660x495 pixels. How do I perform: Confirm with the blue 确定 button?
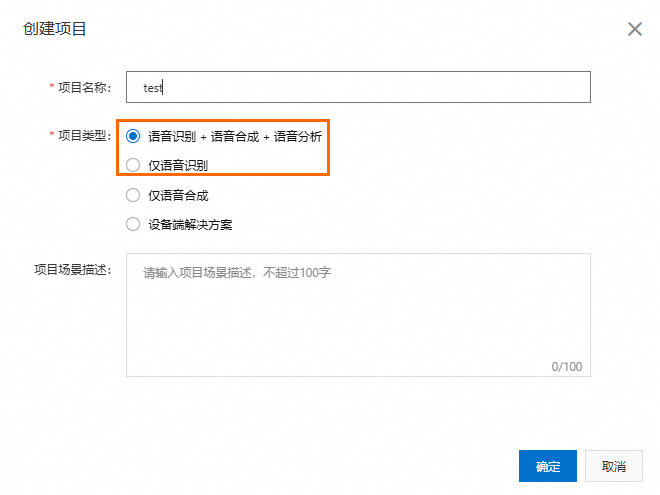(x=548, y=466)
